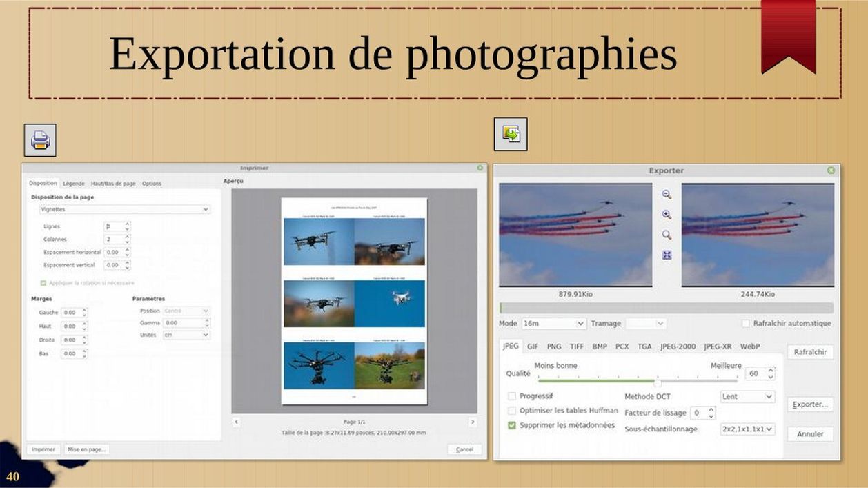Click the Rafraîchir button
This screenshot has height=488, width=868.
pos(810,352)
